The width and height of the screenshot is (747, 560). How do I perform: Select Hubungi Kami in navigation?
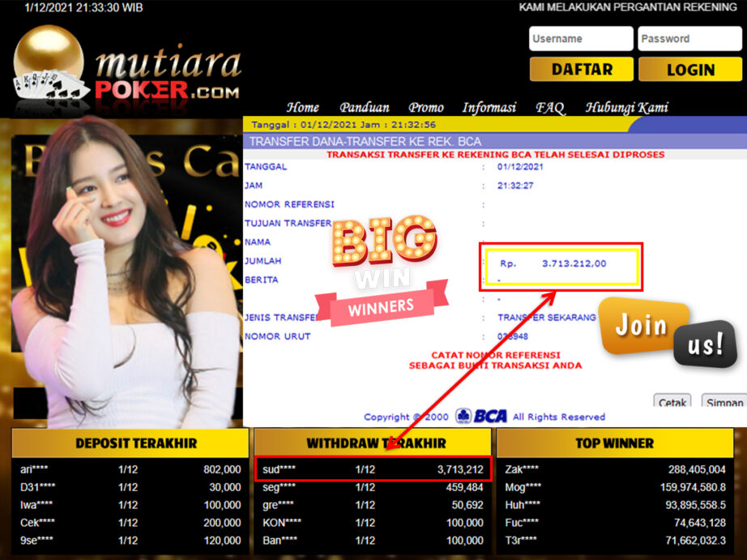(626, 107)
